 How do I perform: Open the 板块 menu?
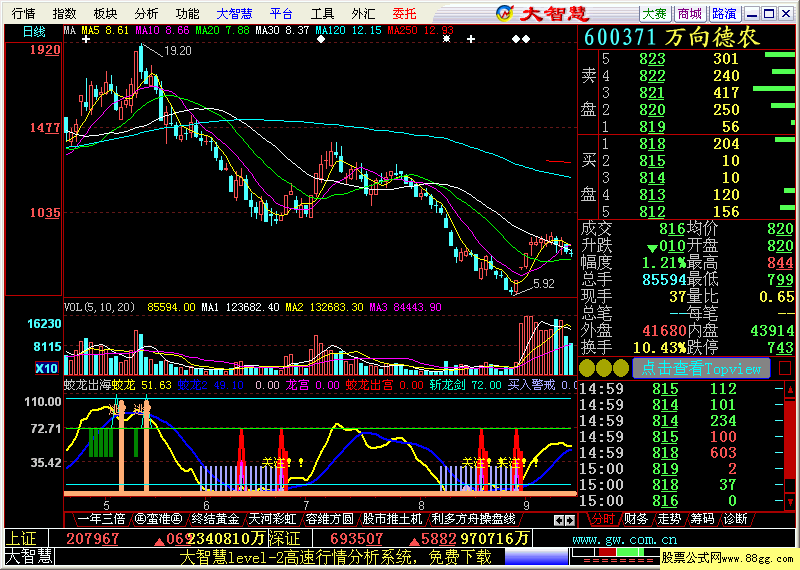[x=105, y=13]
